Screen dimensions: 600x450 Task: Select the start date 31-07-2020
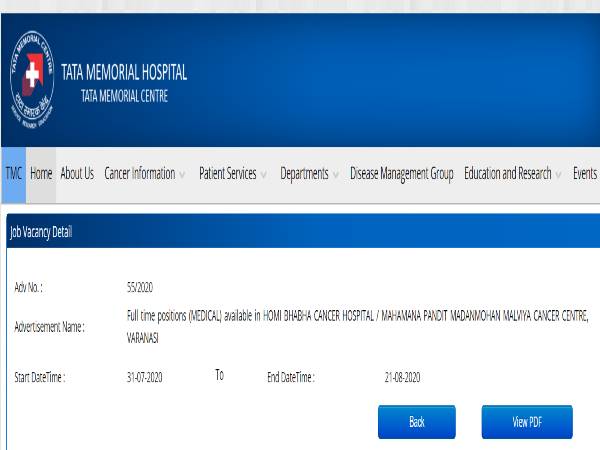click(145, 378)
